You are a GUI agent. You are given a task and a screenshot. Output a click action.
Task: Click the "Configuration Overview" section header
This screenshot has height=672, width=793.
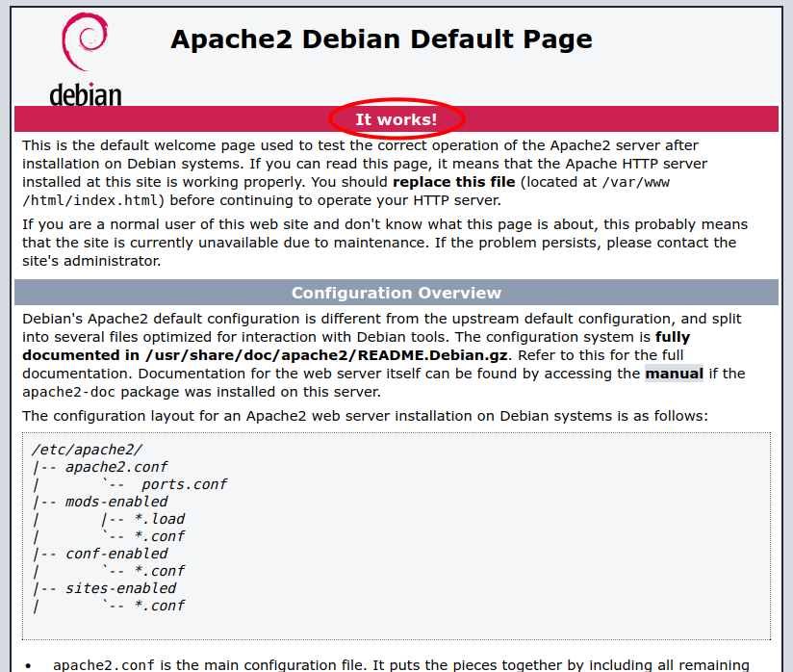pyautogui.click(x=396, y=293)
